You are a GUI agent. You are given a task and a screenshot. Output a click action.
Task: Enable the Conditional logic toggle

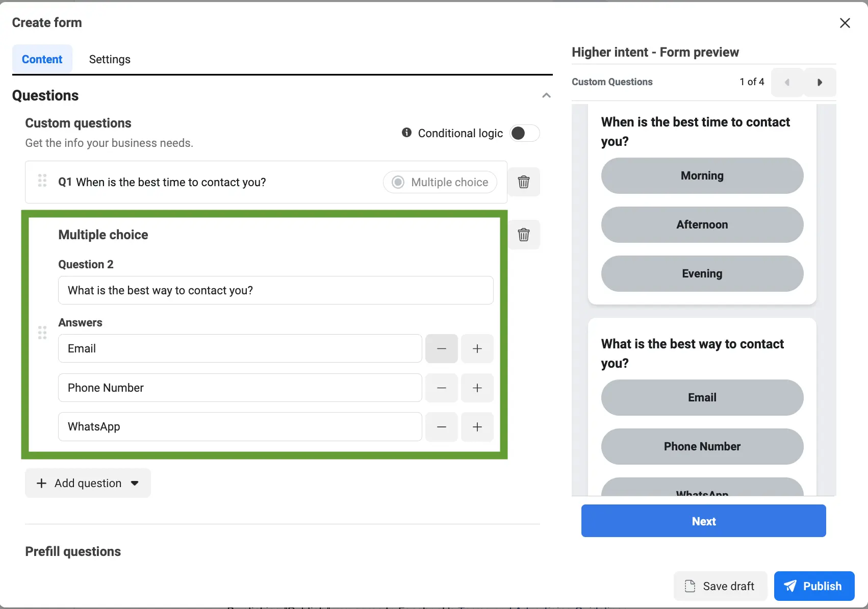pos(524,133)
